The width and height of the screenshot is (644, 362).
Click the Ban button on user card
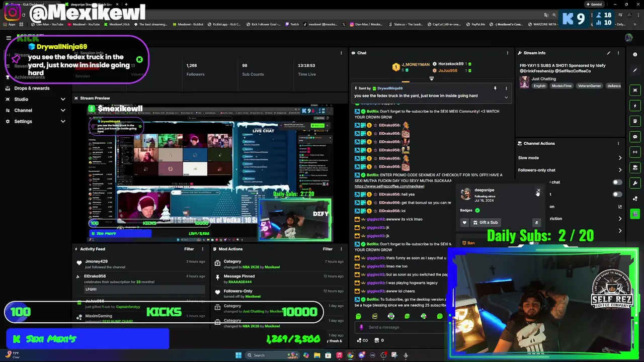468,243
